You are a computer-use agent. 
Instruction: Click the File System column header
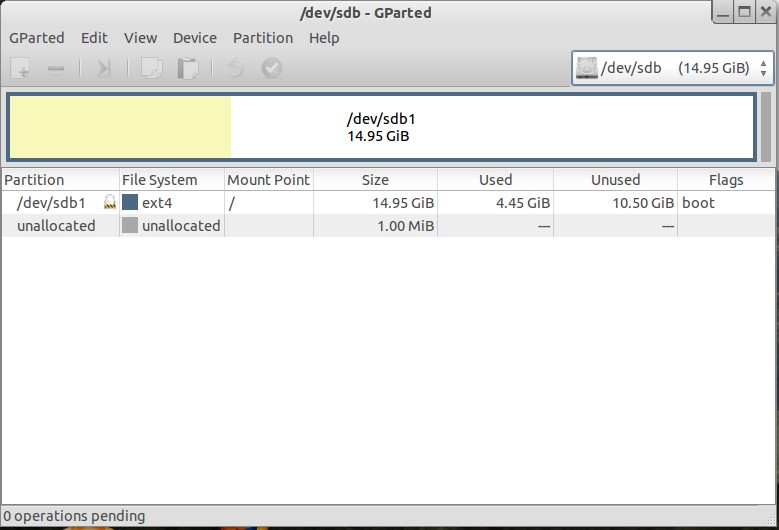tap(160, 180)
